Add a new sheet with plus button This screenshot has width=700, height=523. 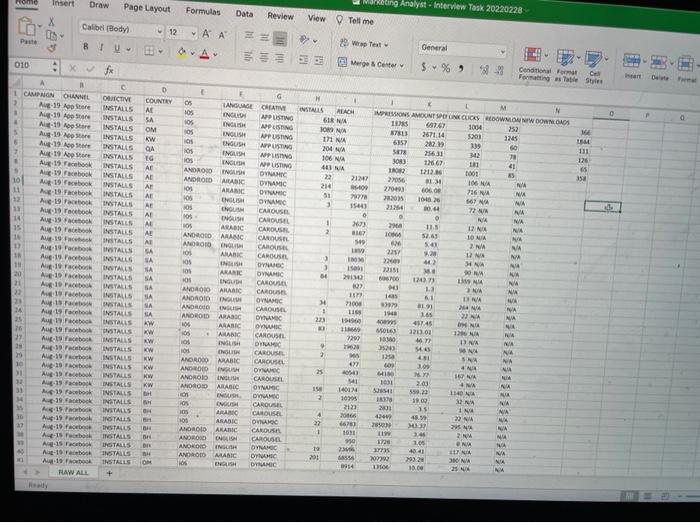(109, 473)
